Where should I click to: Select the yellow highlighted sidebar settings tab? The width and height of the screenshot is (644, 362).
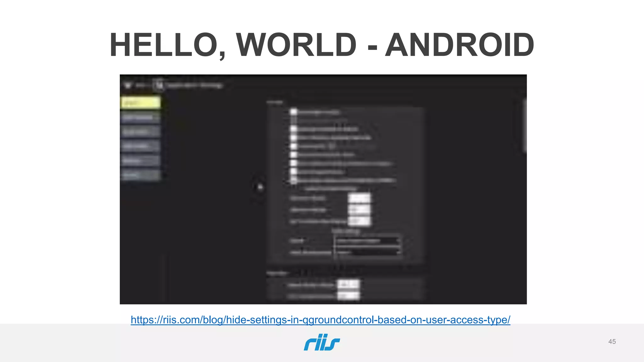141,103
